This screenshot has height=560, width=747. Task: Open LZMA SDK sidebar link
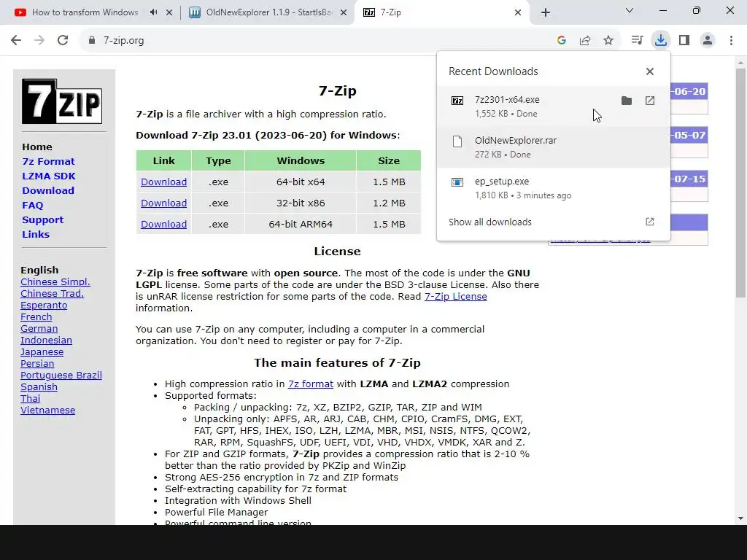coord(49,176)
